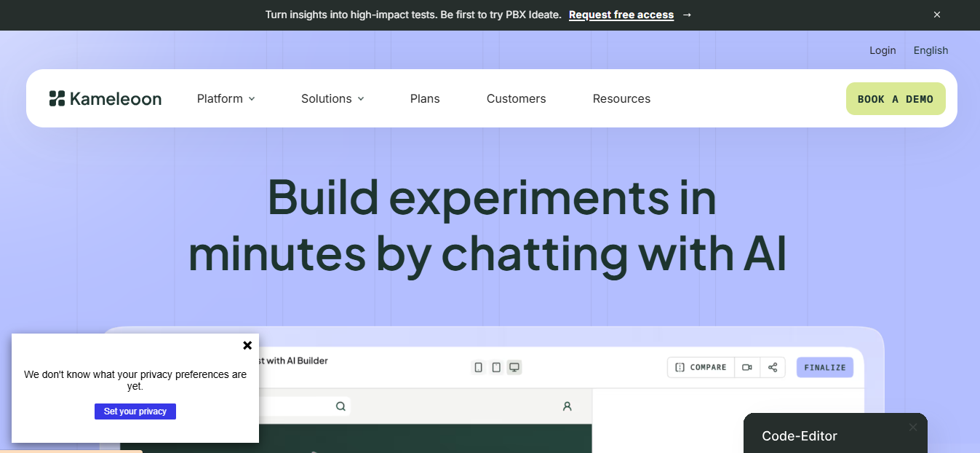
Task: Click the user profile icon
Action: click(567, 406)
